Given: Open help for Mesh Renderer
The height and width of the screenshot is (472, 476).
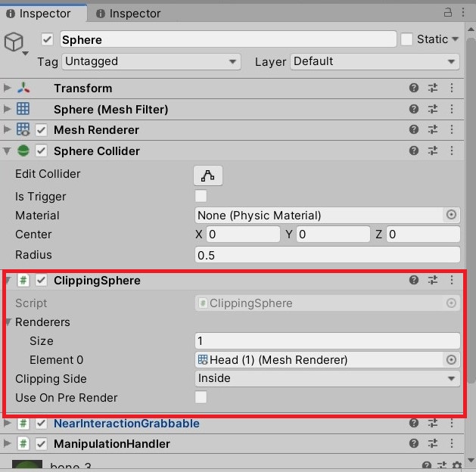Looking at the screenshot, I should [x=414, y=129].
